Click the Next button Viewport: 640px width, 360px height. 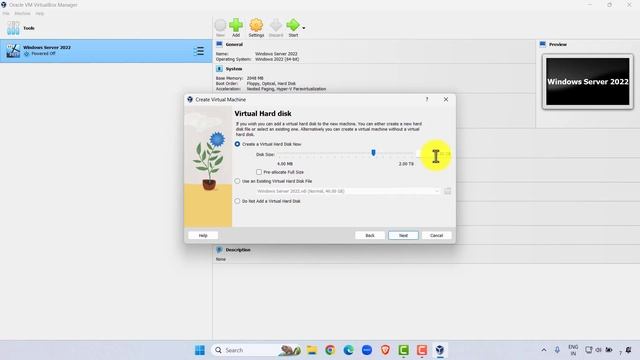(403, 236)
